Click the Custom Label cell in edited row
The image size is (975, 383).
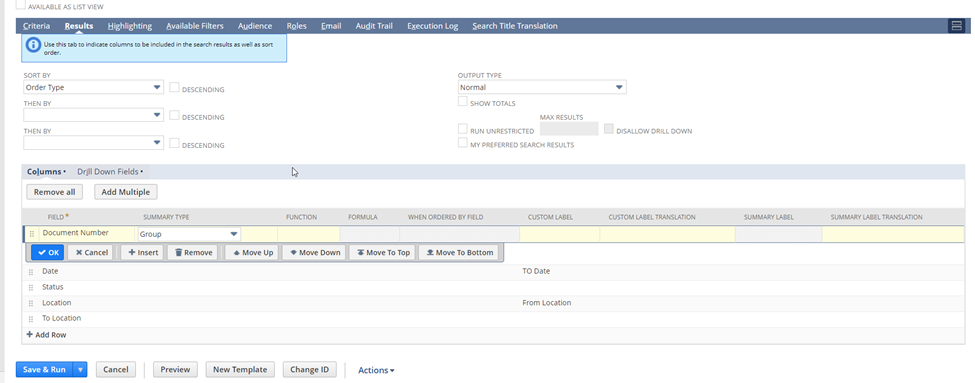[560, 234]
